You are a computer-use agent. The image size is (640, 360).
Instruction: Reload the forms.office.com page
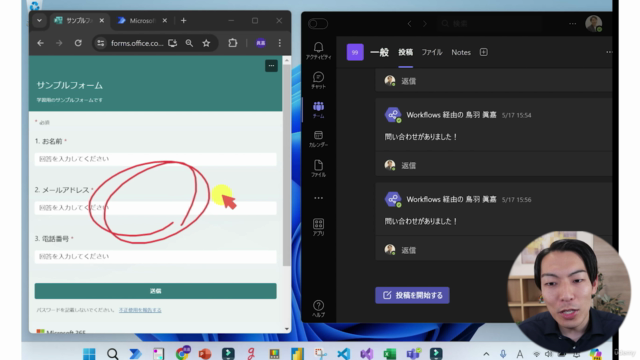pos(78,43)
